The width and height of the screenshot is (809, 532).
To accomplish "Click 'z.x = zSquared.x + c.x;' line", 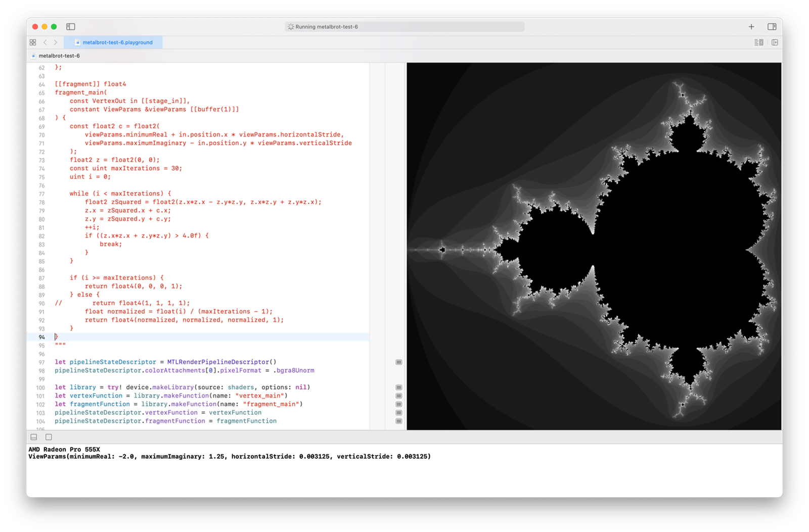I will (x=128, y=211).
